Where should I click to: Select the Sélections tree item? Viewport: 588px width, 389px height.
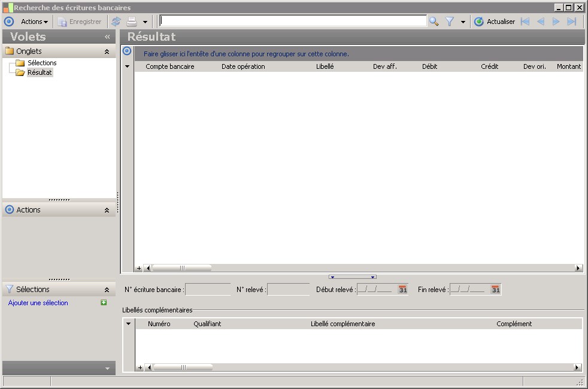(42, 63)
